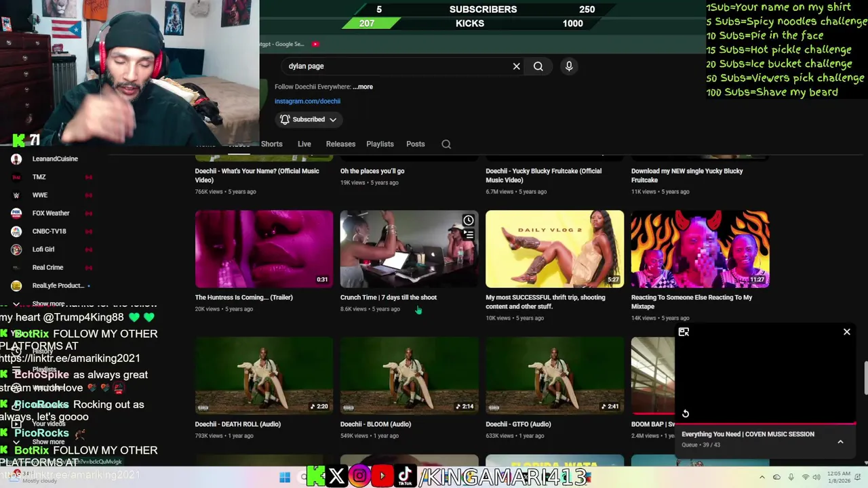Click the page vertical scrollbar
Screen dimensions: 868x488
(x=865, y=378)
